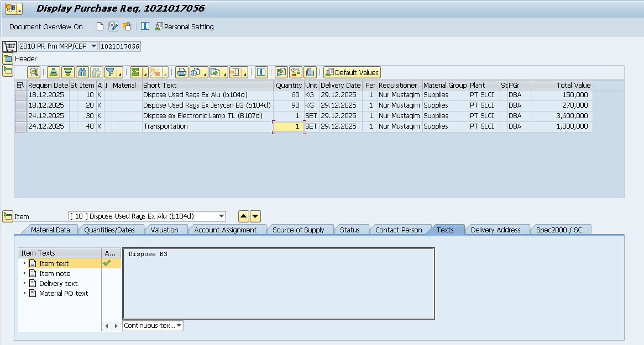Click the next item down-arrow button

pos(255,216)
